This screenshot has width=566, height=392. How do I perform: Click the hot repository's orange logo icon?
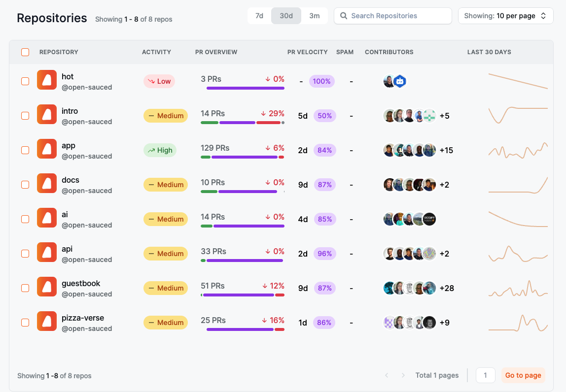pos(46,79)
